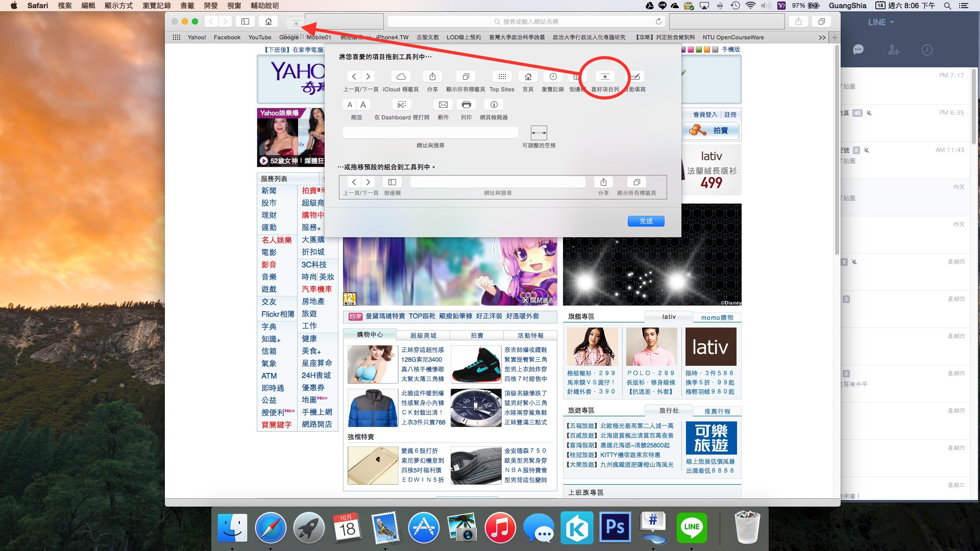This screenshot has height=551, width=980.
Task: Click the AutoFill pencil icon
Action: 635,77
